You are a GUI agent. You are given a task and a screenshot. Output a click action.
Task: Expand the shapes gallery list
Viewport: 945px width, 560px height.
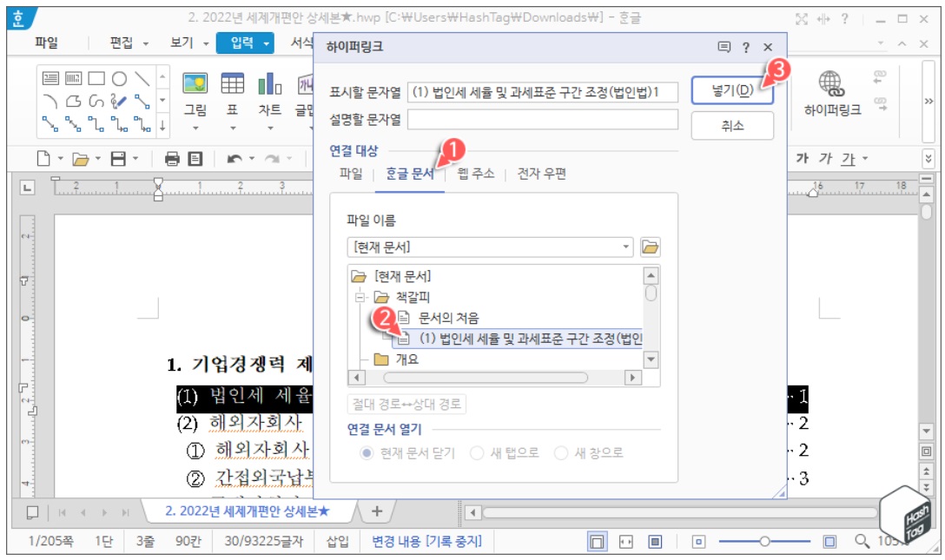pos(162,127)
